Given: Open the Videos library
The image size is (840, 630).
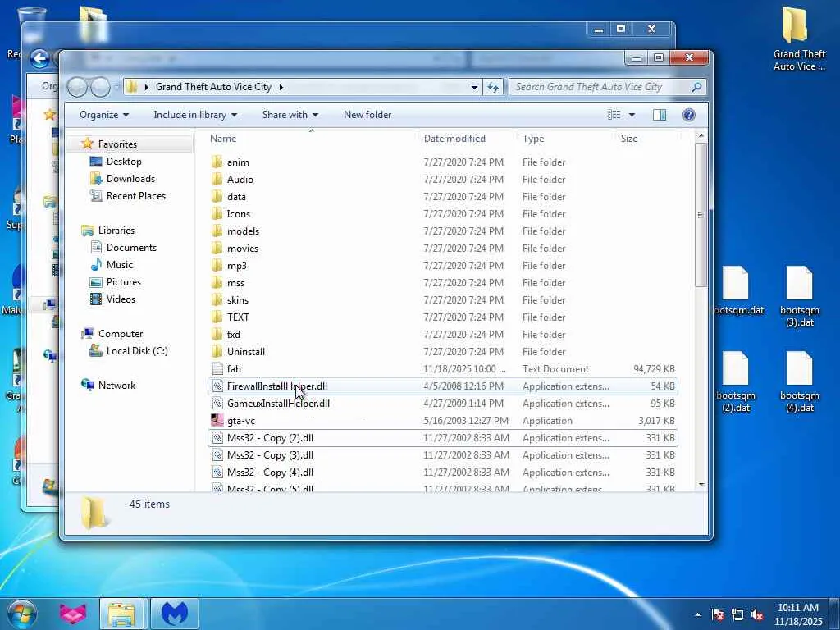Looking at the screenshot, I should (121, 299).
